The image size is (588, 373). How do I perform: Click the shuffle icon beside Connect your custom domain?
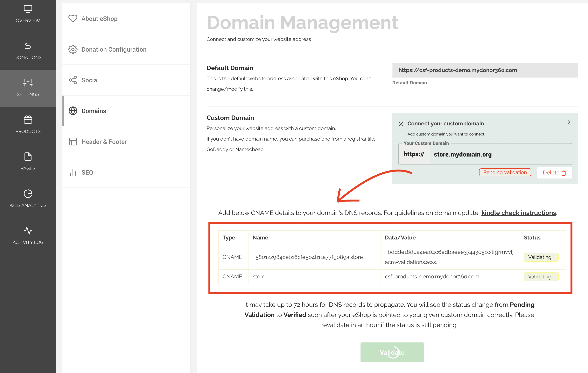pos(401,124)
